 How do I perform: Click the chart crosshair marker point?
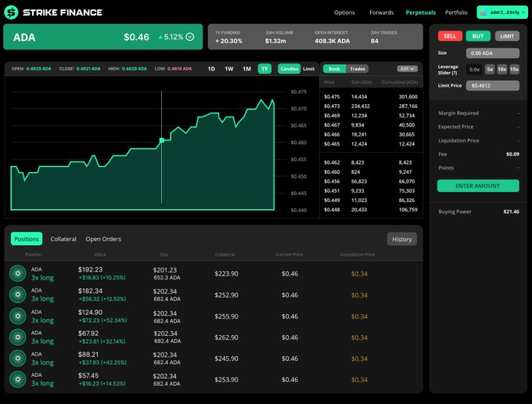click(162, 140)
